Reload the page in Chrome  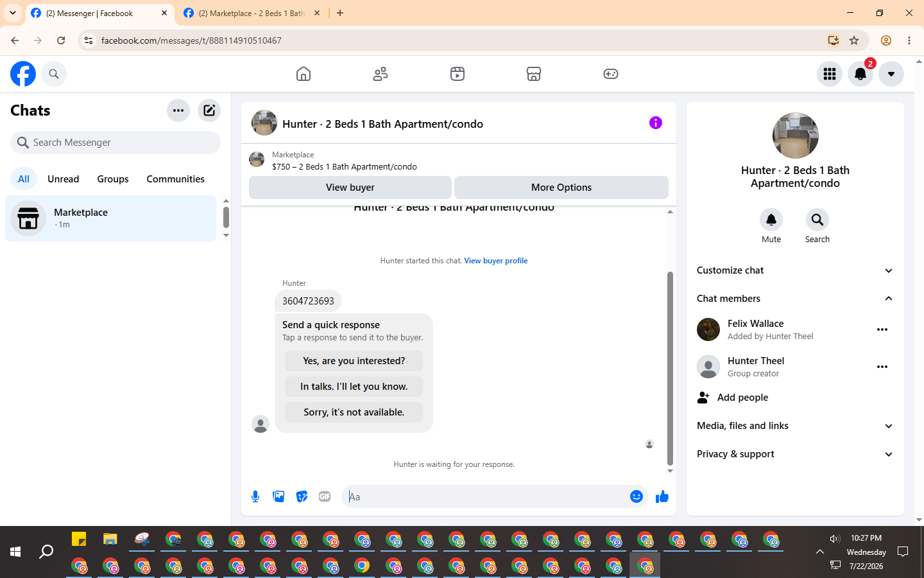click(x=61, y=40)
